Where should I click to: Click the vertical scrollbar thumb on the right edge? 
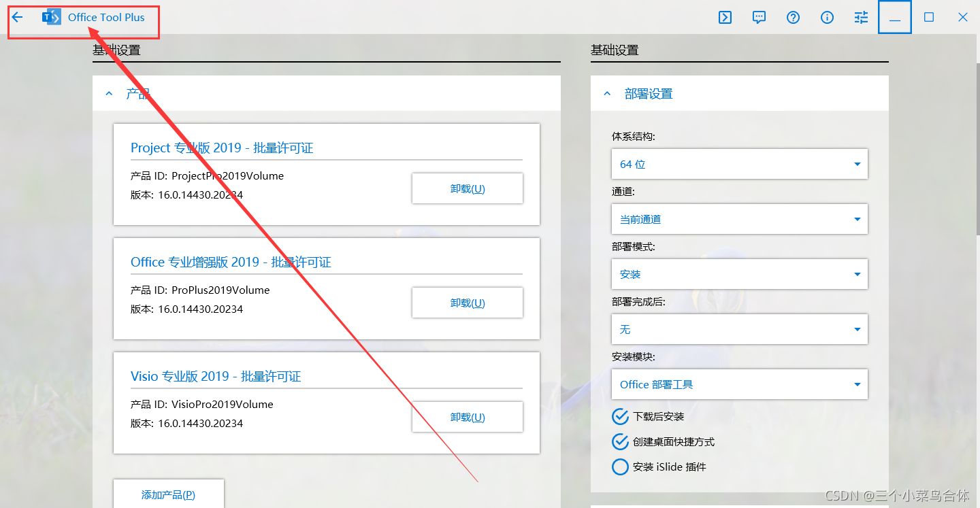tap(977, 150)
